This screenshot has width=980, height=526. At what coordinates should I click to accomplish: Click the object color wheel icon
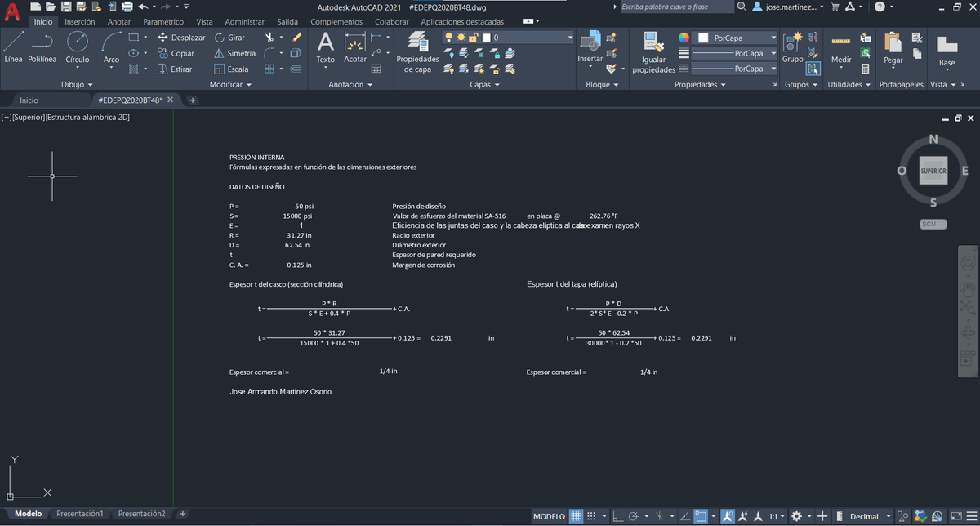coord(684,38)
